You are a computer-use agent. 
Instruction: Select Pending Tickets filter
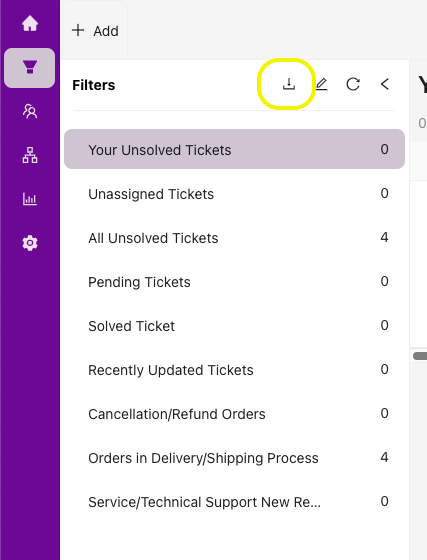(x=235, y=282)
